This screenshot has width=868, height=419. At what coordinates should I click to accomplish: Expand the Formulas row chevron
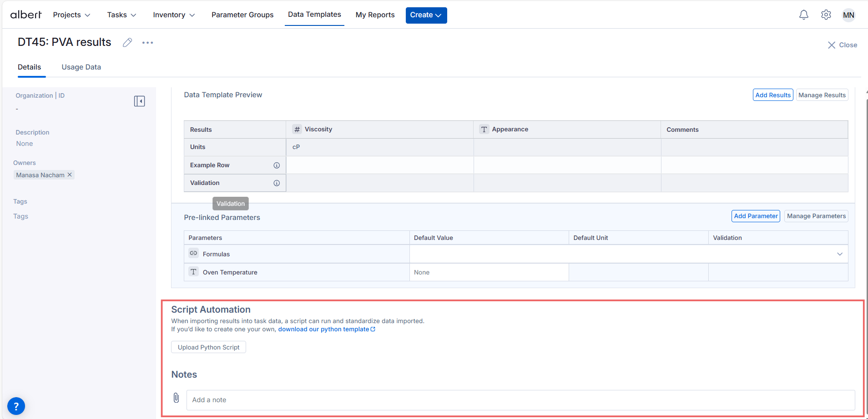click(x=839, y=254)
